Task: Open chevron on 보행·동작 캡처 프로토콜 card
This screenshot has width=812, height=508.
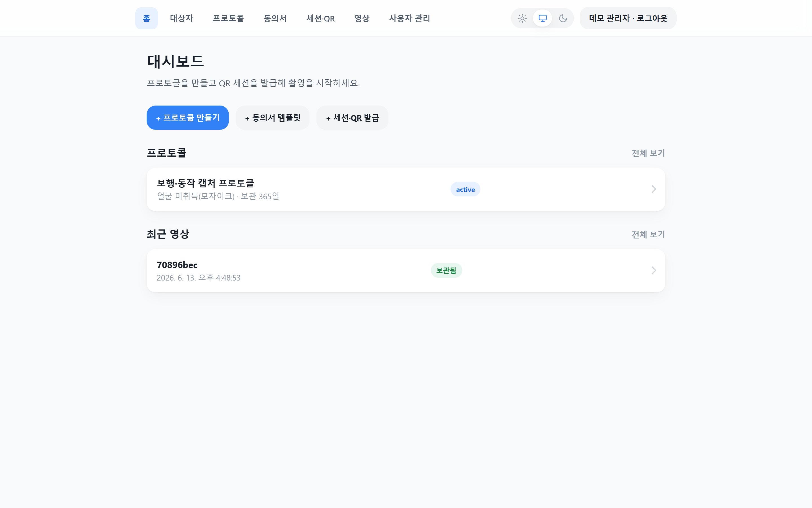Action: pyautogui.click(x=654, y=189)
